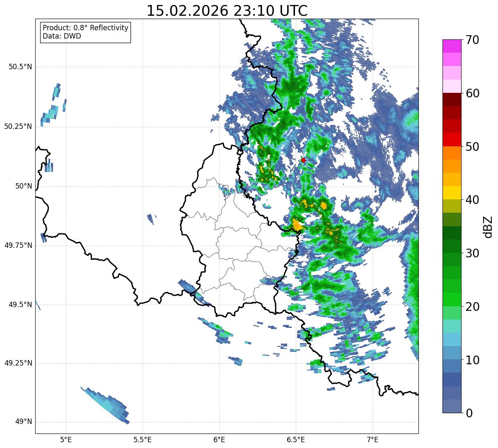
Task: Click the 'Data: DWD' text line
Action: (62, 36)
